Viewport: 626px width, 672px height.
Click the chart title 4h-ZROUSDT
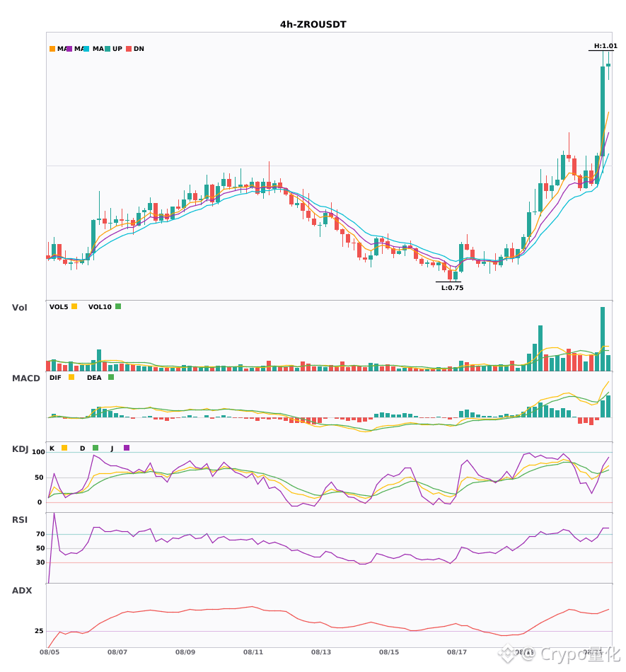tap(313, 25)
